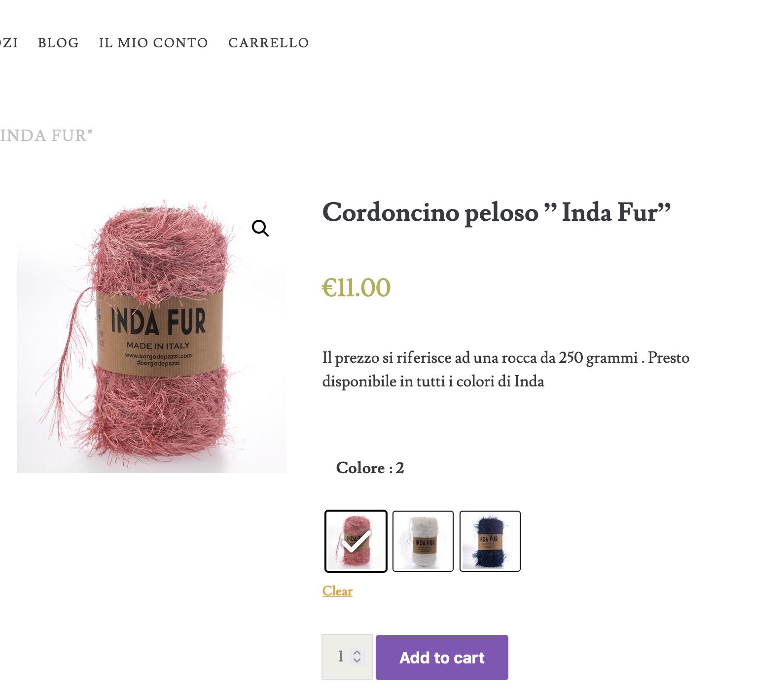Open the BLOG menu item
Screen dimensions: 784x693
click(58, 43)
